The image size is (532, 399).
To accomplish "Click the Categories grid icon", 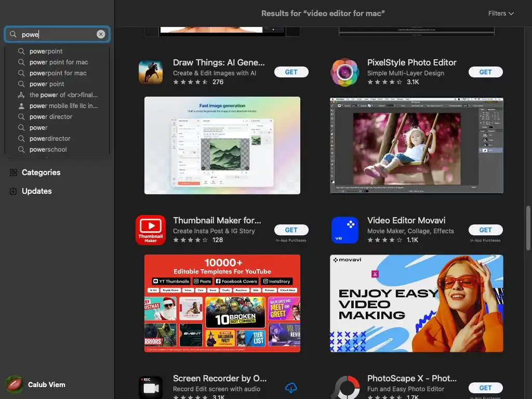I will point(13,172).
